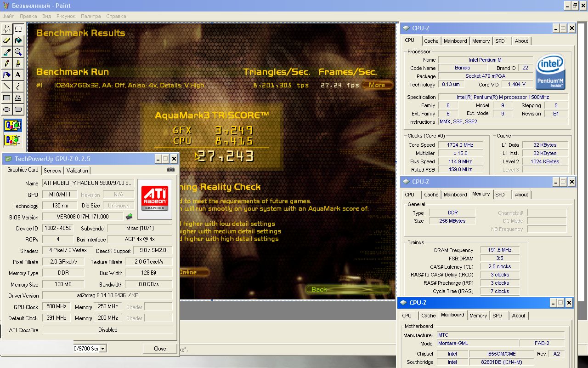Click the Driver Version ati2mtag field
588x368 pixels.
tap(108, 296)
